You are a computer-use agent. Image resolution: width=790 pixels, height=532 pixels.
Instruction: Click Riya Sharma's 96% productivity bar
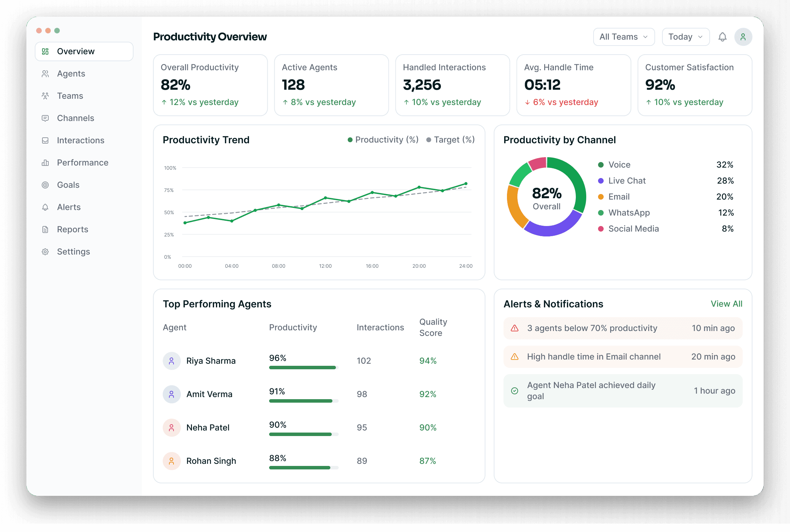click(304, 368)
